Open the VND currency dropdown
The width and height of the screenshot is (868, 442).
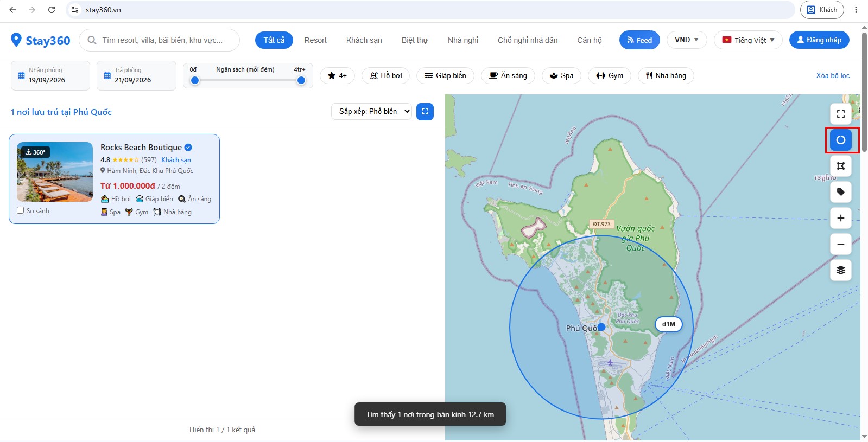(687, 40)
